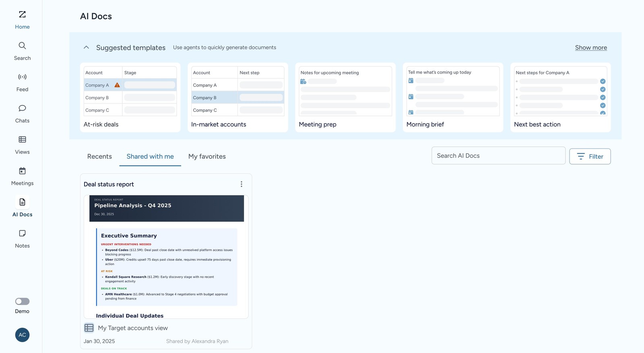Open the In-market accounts template
The width and height of the screenshot is (644, 353).
pos(237,97)
